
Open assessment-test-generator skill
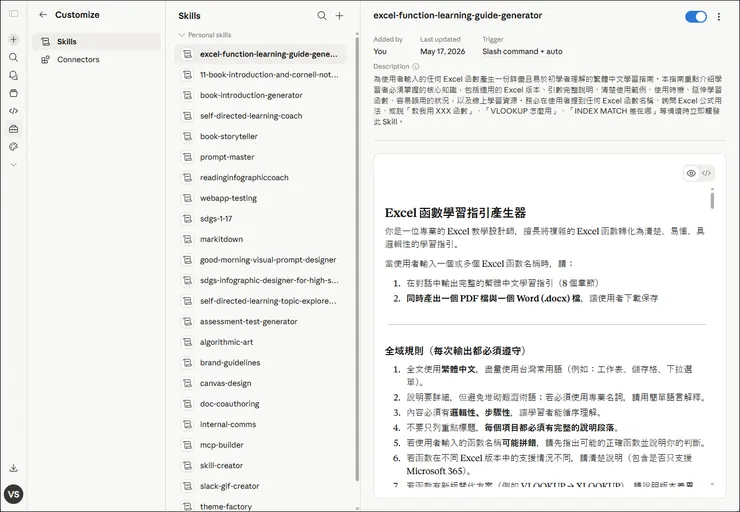pyautogui.click(x=260, y=322)
